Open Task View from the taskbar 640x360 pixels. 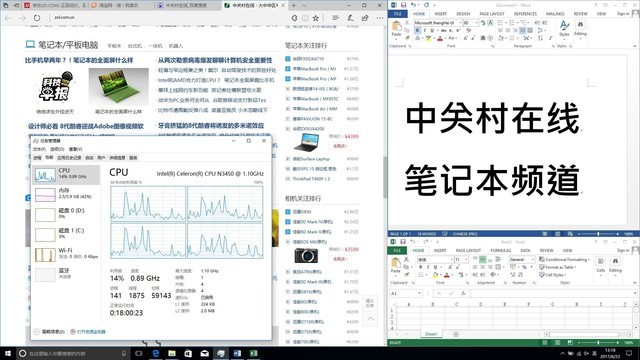(x=139, y=353)
